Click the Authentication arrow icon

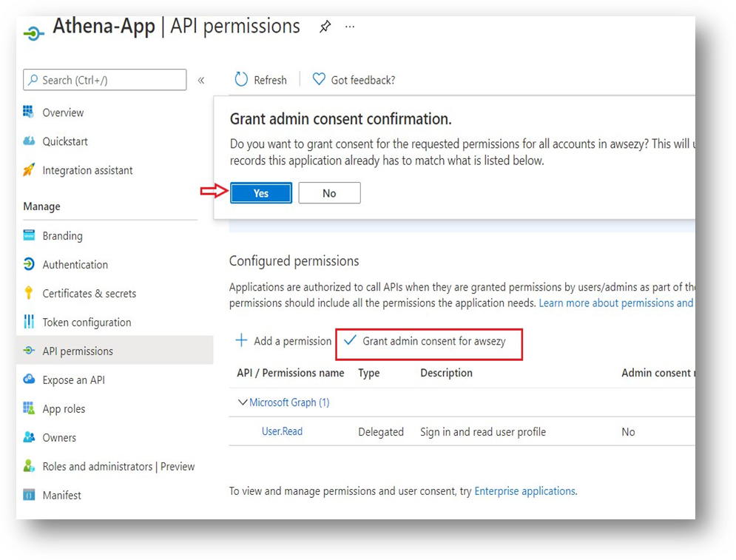tap(29, 264)
